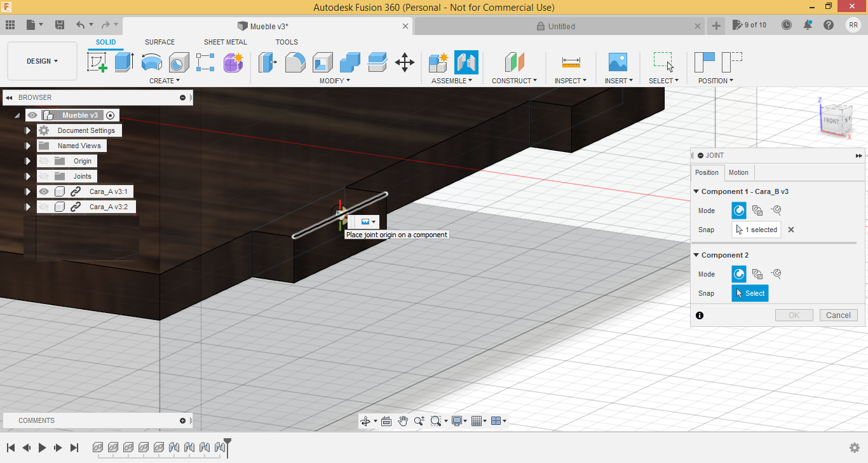868x463 pixels.
Task: Open the RR user account menu
Action: [853, 25]
